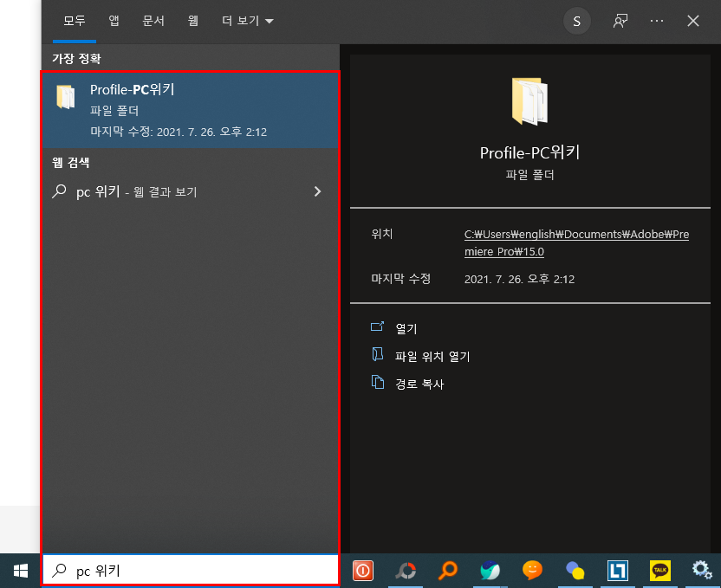Expand the 더 보기 dropdown
This screenshot has height=588, width=721.
coord(247,21)
